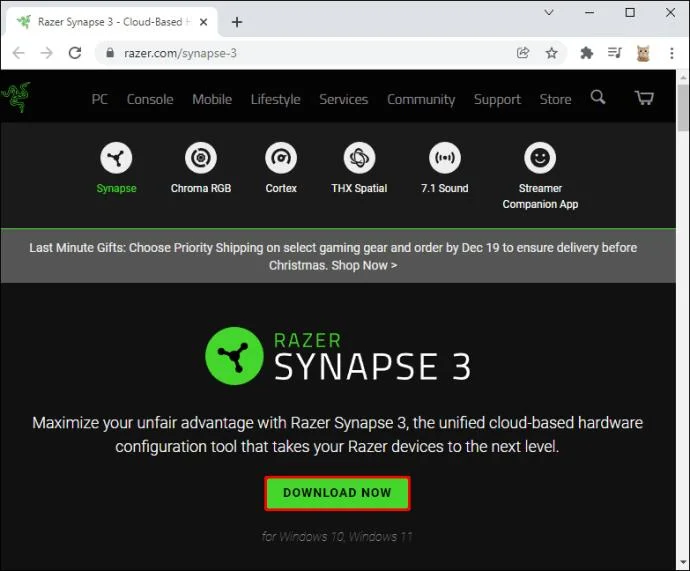Viewport: 690px width, 571px height.
Task: Open the Support navigation menu
Action: tap(497, 99)
